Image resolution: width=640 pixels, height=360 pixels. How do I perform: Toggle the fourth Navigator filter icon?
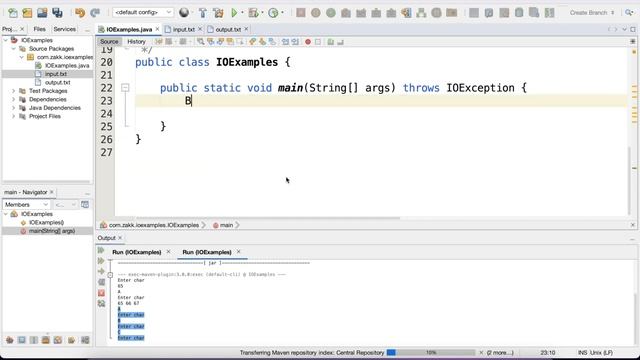point(46,340)
